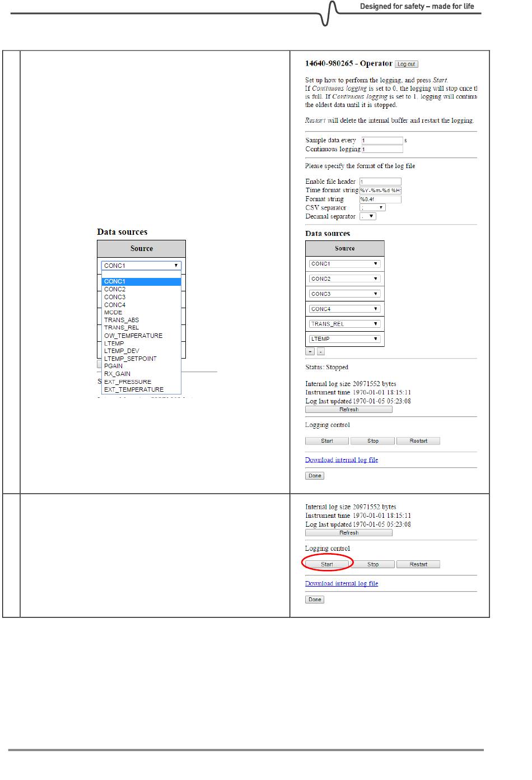Click 'Please specify the format of the log file' text
The width and height of the screenshot is (532, 780).
(x=360, y=166)
